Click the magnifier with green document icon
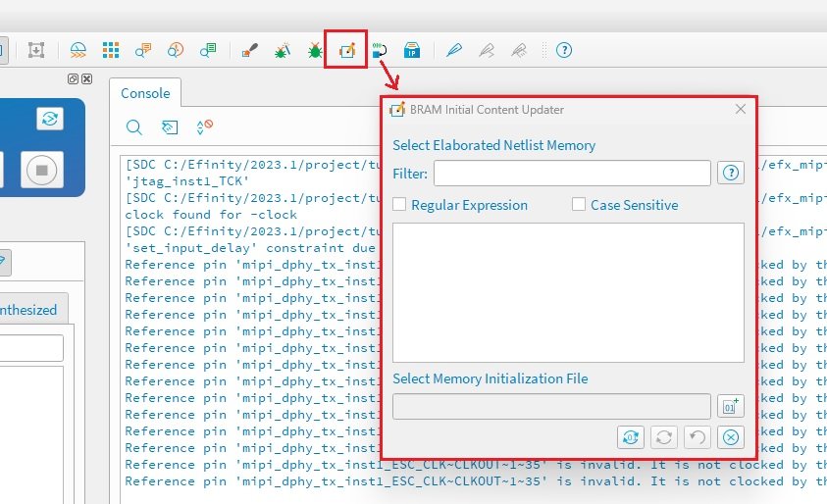827x504 pixels. [x=208, y=50]
